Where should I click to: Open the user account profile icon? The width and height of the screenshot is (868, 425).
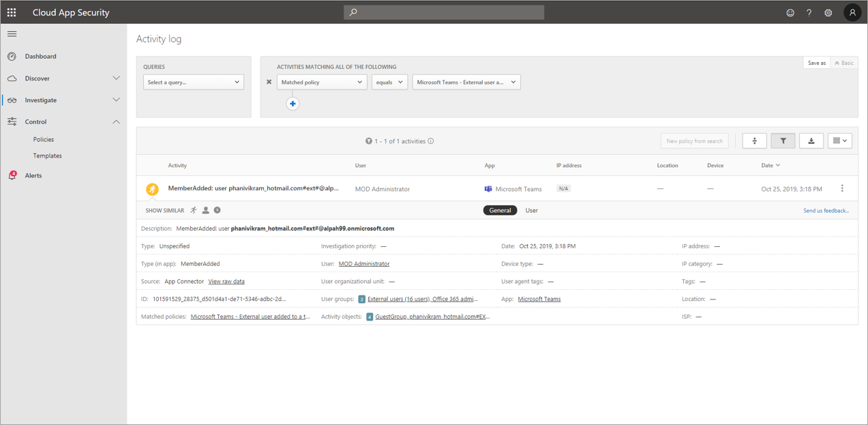pyautogui.click(x=852, y=12)
